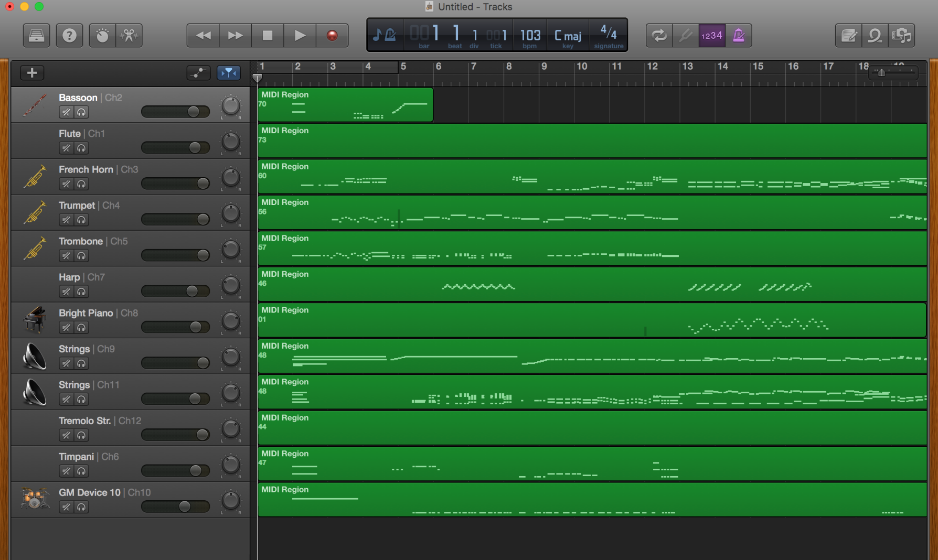Open the Library panel
Viewport: 938px width, 560px height.
pyautogui.click(x=36, y=36)
